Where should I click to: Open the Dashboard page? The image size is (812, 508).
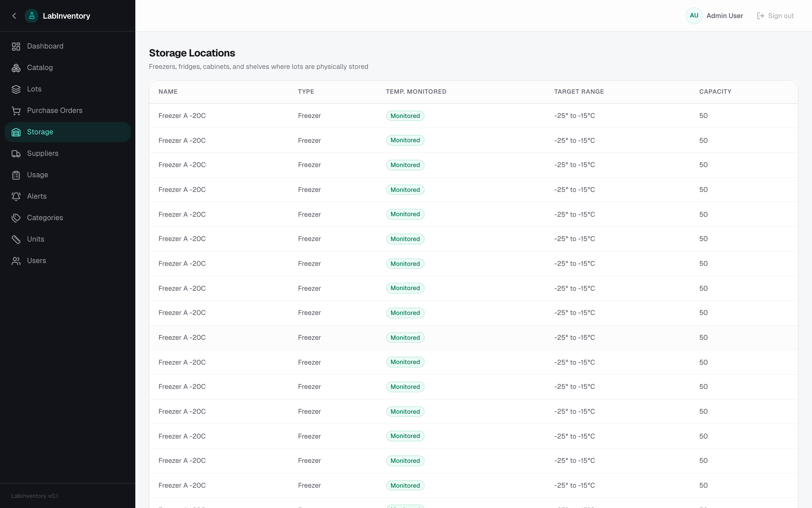(67, 46)
